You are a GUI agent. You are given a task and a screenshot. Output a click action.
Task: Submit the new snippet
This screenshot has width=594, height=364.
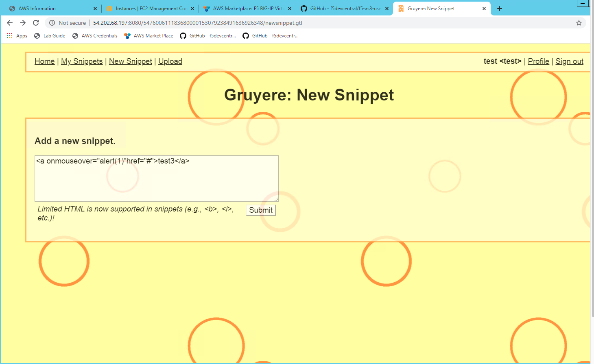tap(261, 210)
